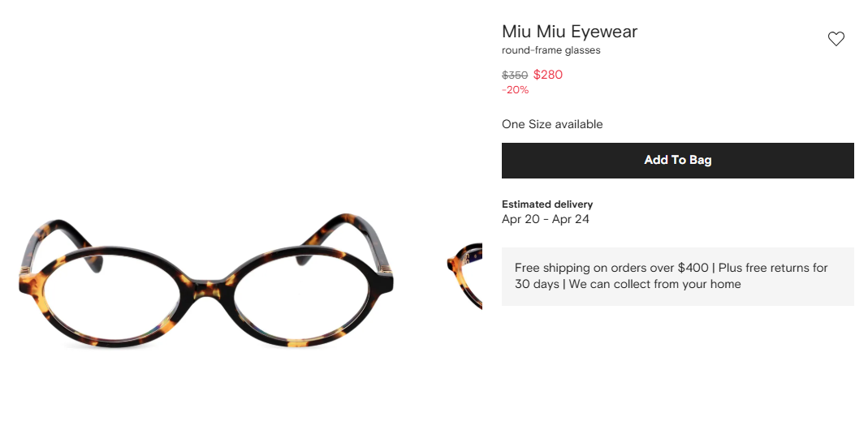Click Free shipping on orders over $400 text
This screenshot has width=868, height=430.
tap(611, 268)
